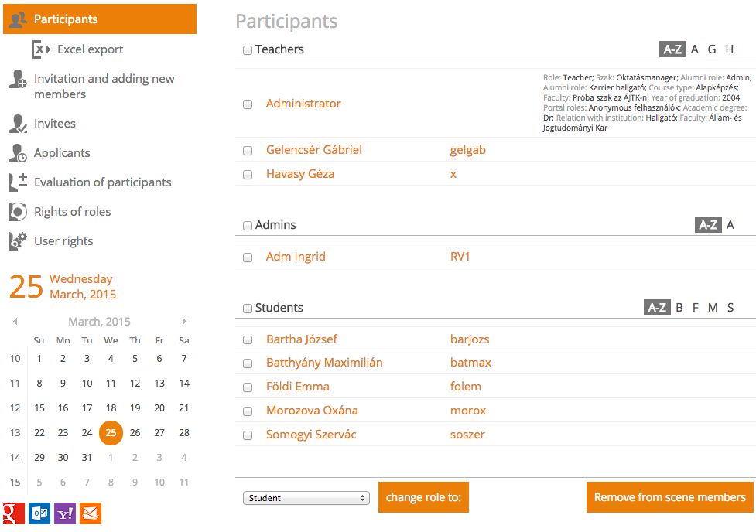Check the Teachers group checkbox

pos(248,50)
